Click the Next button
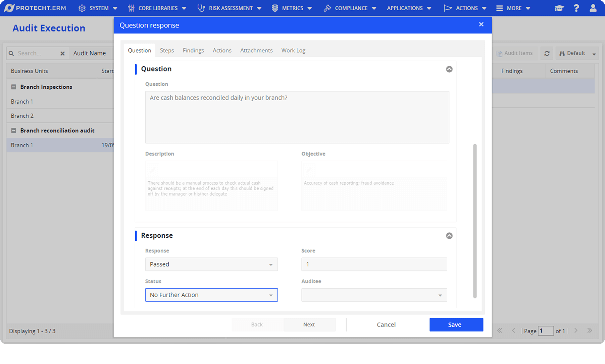This screenshot has height=364, width=605. pyautogui.click(x=309, y=324)
